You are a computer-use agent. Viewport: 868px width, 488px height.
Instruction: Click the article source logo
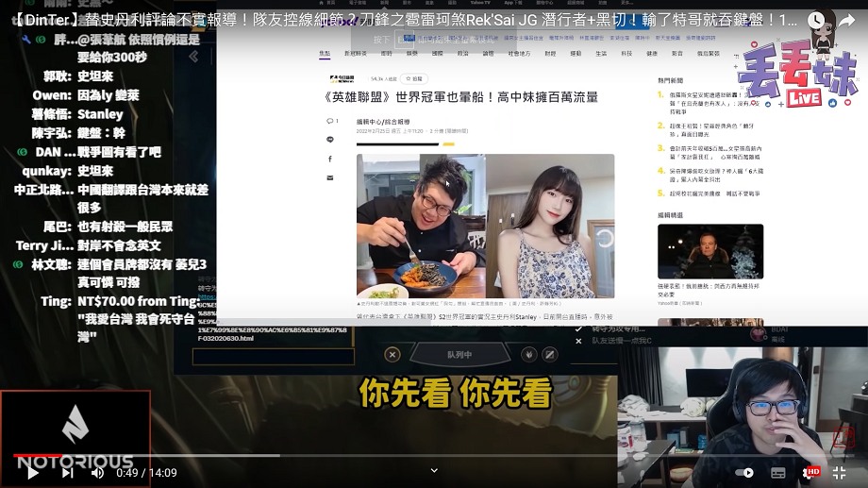pyautogui.click(x=342, y=78)
